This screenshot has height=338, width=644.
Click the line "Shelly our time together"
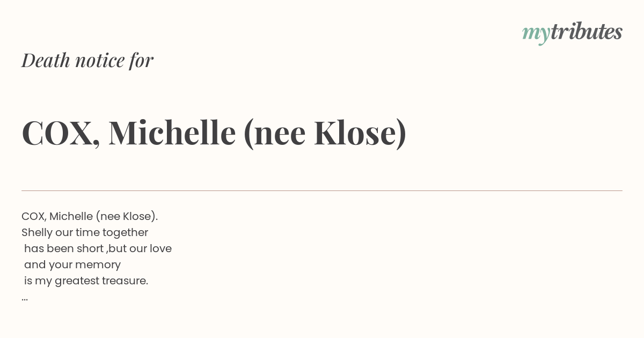pyautogui.click(x=85, y=233)
